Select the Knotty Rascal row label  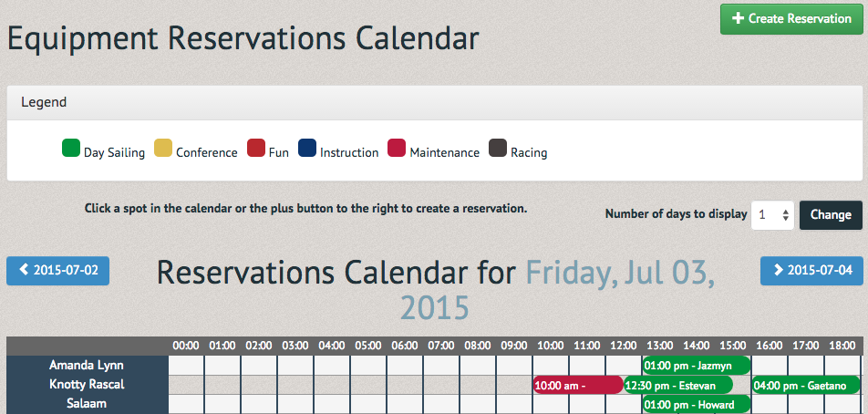(x=87, y=384)
